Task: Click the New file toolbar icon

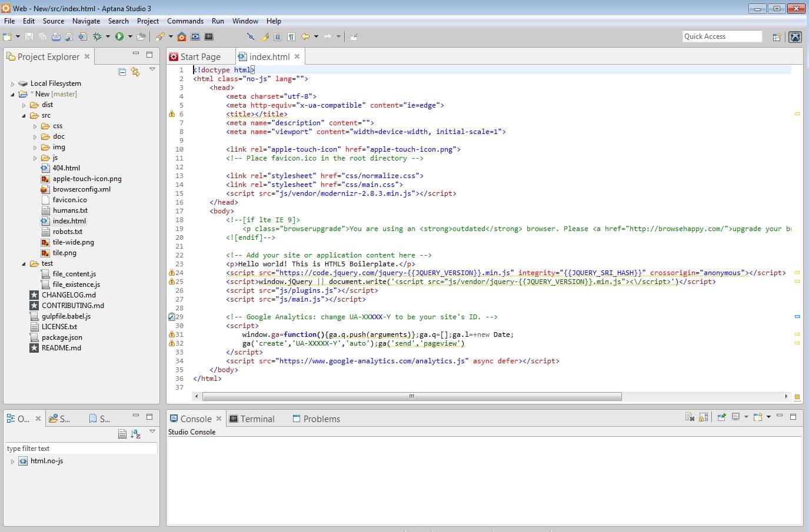Action: pyautogui.click(x=7, y=36)
